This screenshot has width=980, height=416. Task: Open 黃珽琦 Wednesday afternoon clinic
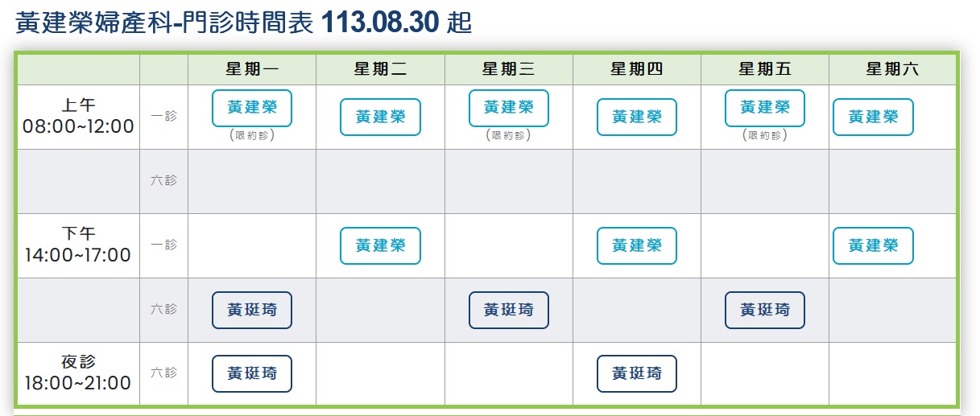508,310
